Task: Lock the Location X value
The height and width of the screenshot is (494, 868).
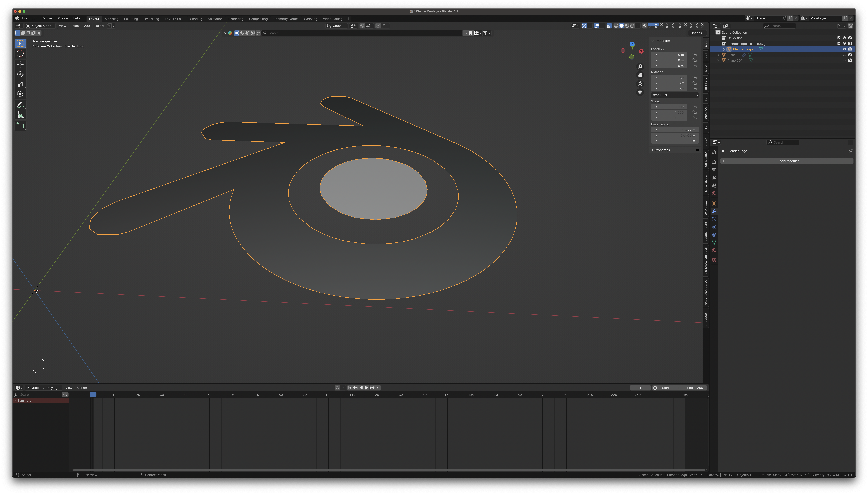Action: (694, 55)
